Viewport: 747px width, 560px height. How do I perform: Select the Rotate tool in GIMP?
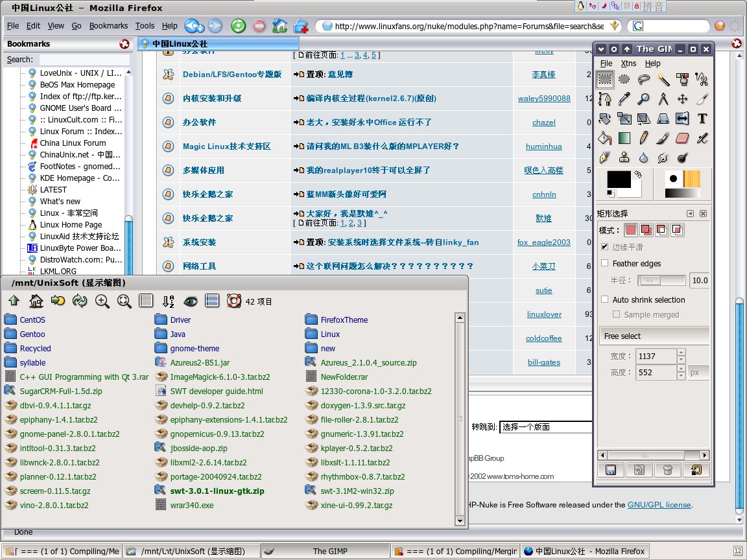point(604,118)
